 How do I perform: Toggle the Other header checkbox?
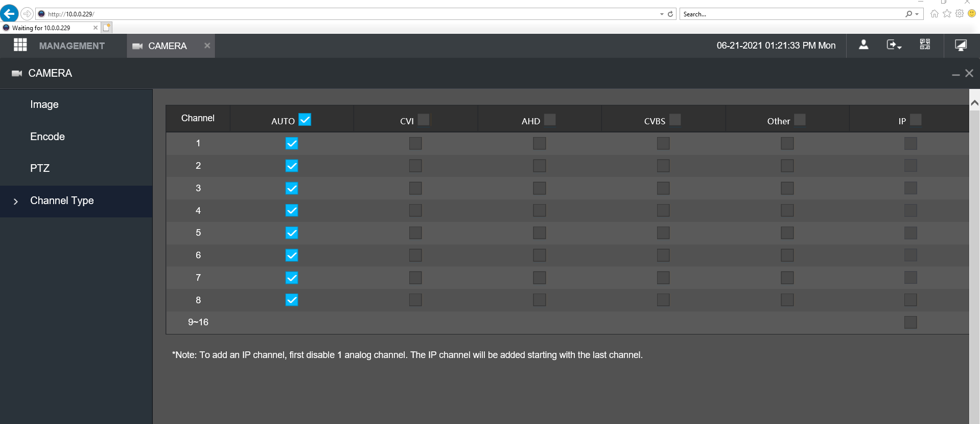click(x=800, y=120)
